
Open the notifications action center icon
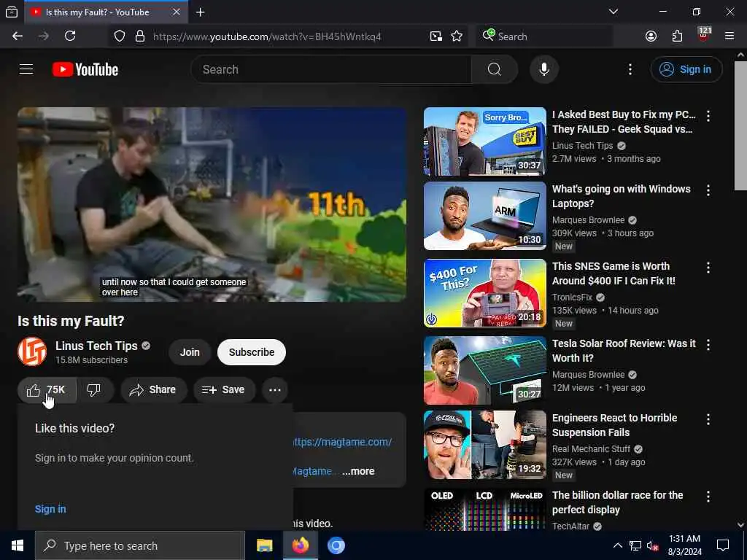(x=723, y=545)
